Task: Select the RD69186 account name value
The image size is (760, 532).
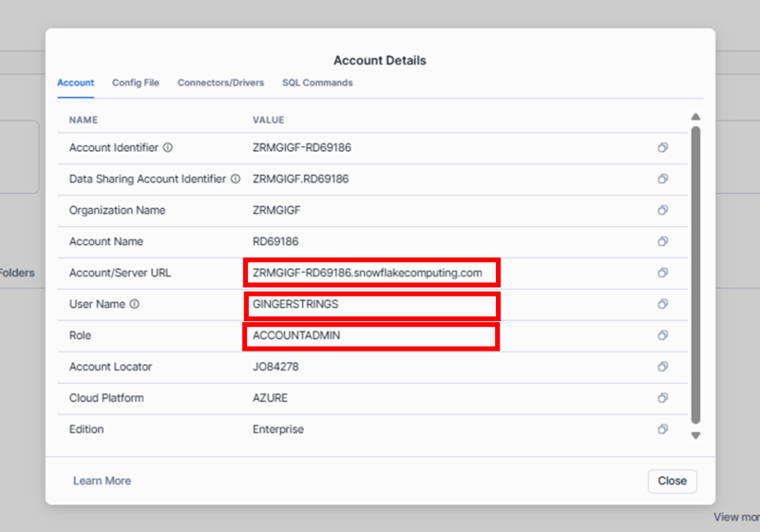Action: coord(275,241)
